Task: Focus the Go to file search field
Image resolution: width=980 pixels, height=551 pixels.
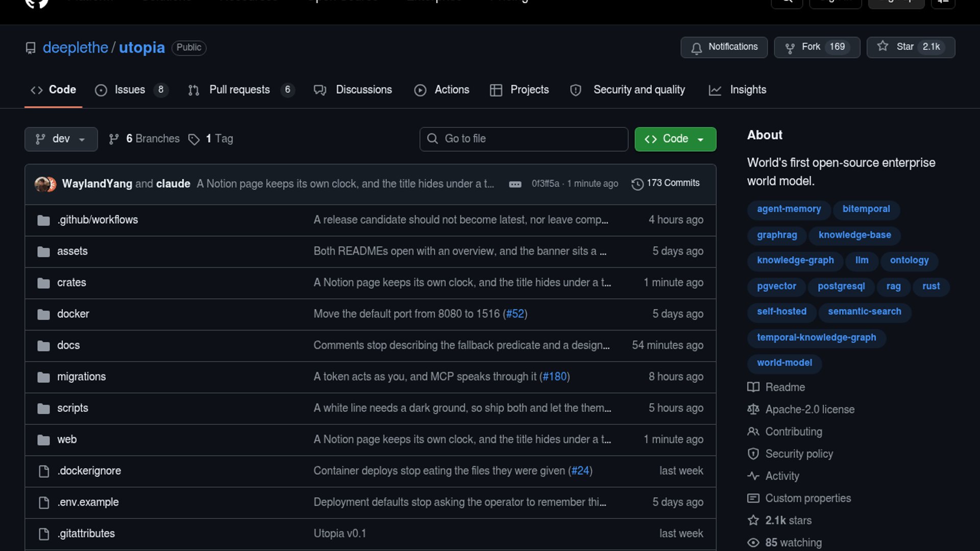Action: click(524, 139)
